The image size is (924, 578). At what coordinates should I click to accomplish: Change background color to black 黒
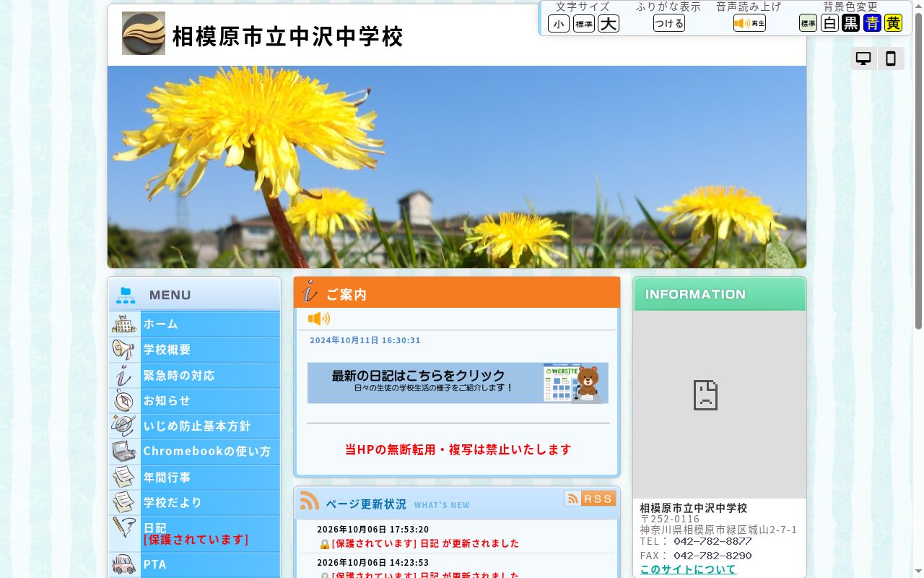(851, 23)
